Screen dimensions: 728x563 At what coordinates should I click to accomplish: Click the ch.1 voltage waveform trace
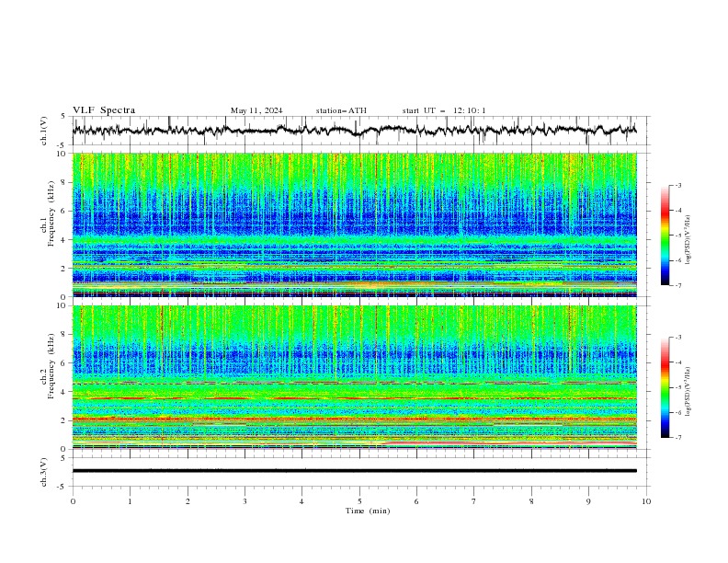[354, 131]
